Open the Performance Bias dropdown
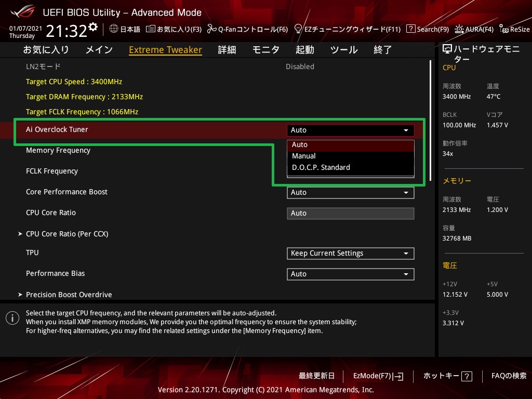This screenshot has height=399, width=532. coord(351,274)
